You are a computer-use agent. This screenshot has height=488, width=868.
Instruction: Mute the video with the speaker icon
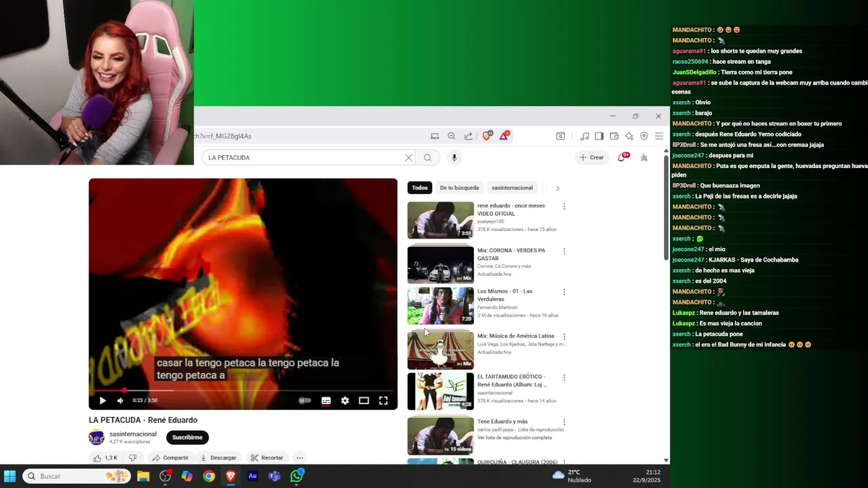coord(120,401)
